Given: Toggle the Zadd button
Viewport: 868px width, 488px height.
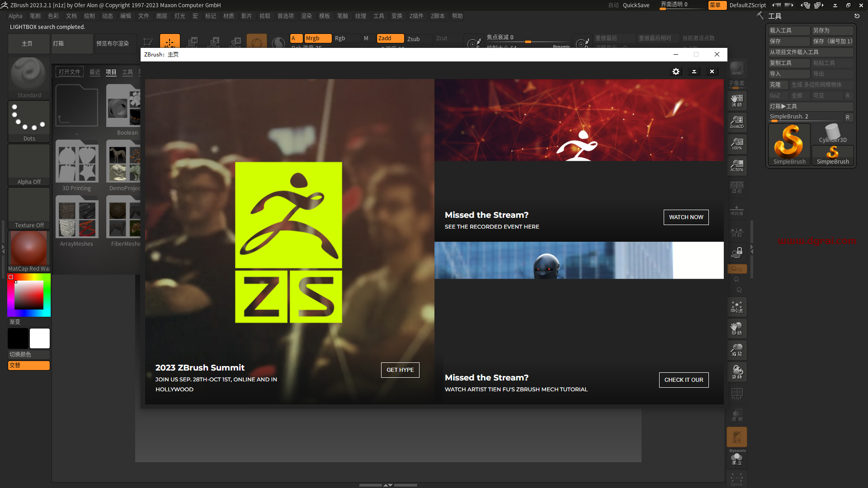Looking at the screenshot, I should coord(391,38).
